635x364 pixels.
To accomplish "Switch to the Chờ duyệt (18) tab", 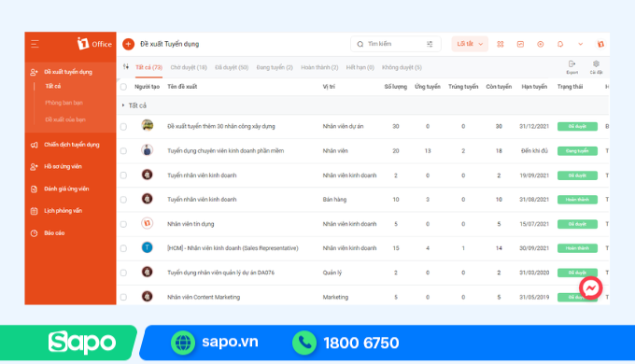I will 189,67.
